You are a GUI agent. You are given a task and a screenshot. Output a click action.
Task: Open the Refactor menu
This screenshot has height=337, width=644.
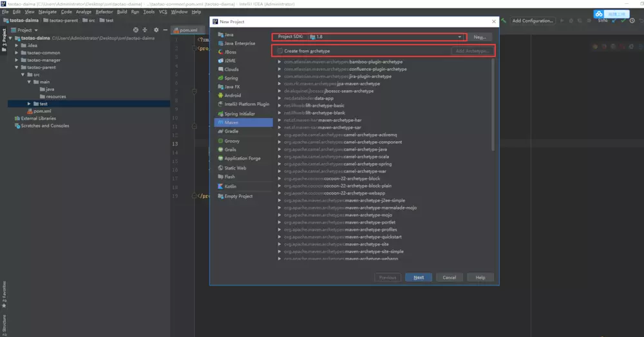click(104, 12)
